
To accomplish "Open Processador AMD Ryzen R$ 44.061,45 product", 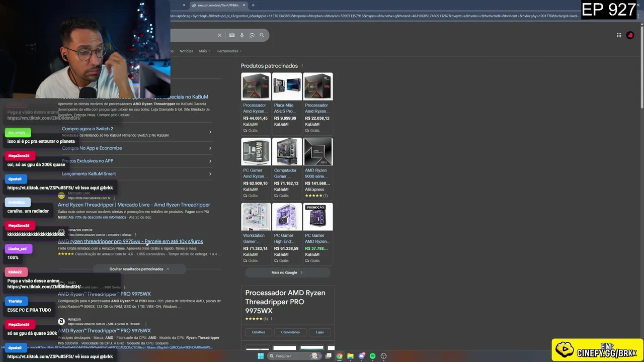I will tap(256, 103).
